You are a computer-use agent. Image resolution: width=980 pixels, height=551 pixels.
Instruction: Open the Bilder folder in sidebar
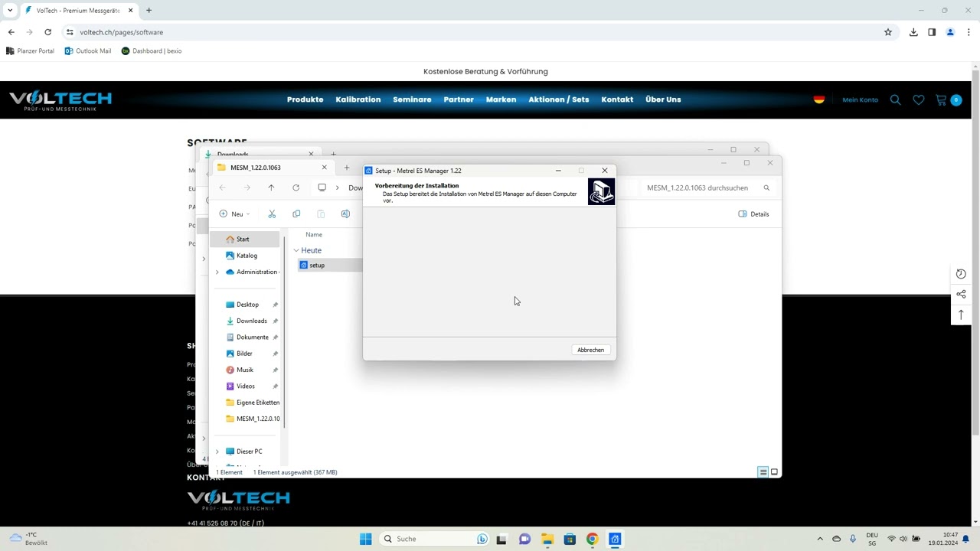click(x=244, y=354)
